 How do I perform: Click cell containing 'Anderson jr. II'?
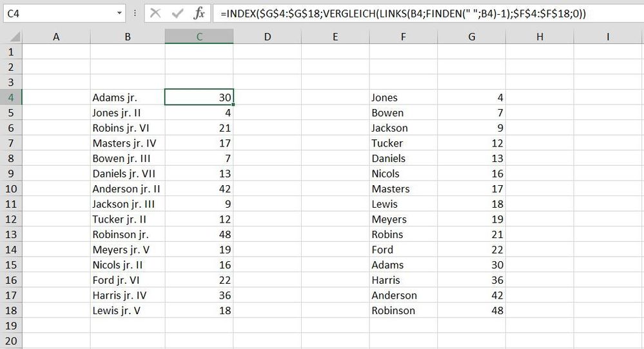[128, 188]
